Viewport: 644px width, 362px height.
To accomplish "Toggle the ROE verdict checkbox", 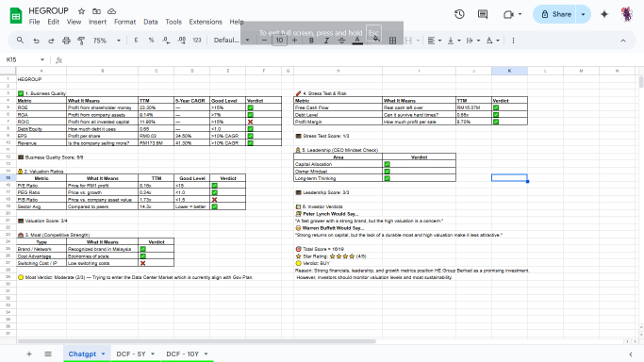I will click(x=250, y=107).
